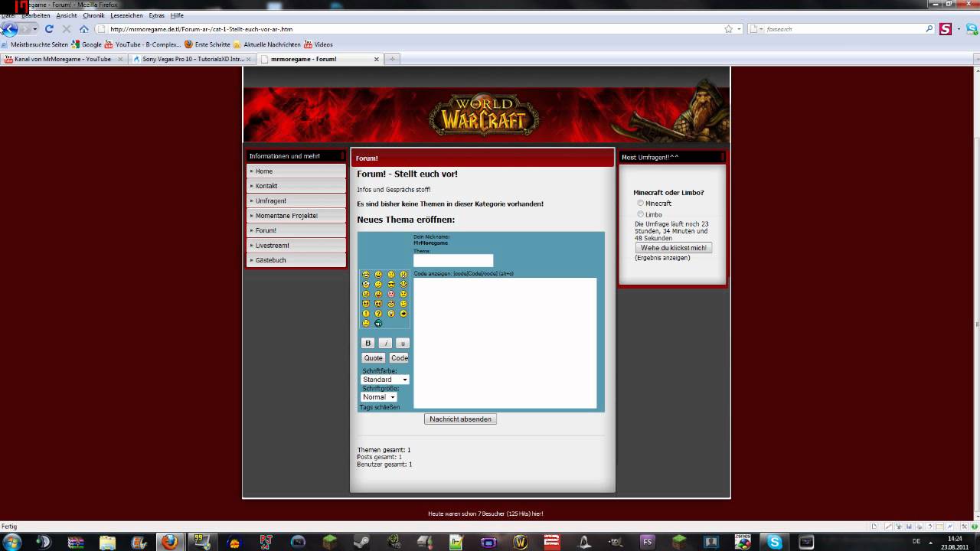
Task: Open Momentane Projekte! in the sidebar
Action: pos(296,216)
